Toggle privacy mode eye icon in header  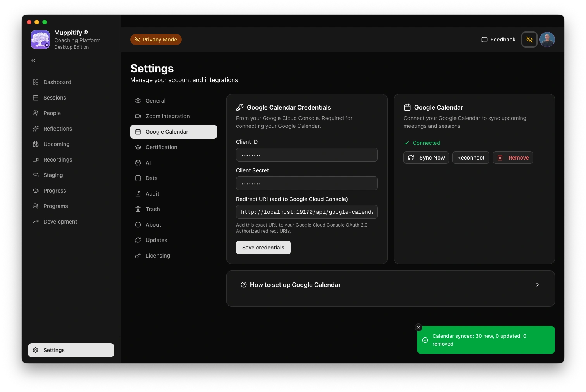pyautogui.click(x=529, y=40)
